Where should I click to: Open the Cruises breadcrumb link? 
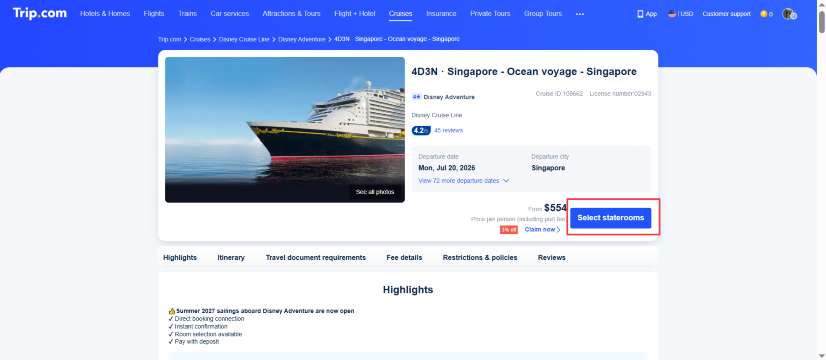pyautogui.click(x=200, y=39)
